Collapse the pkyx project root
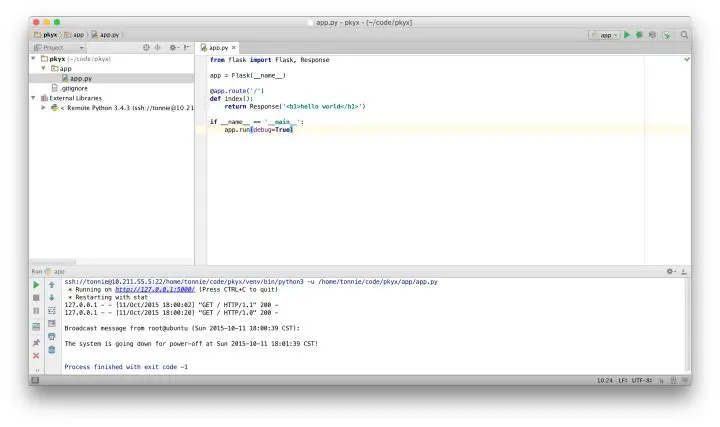Viewport: 720px width, 427px height. 34,59
